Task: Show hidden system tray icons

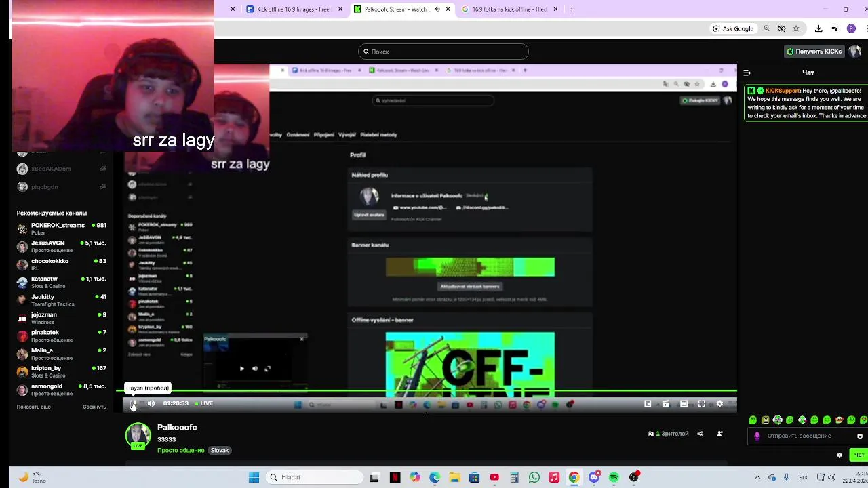Action: click(757, 477)
